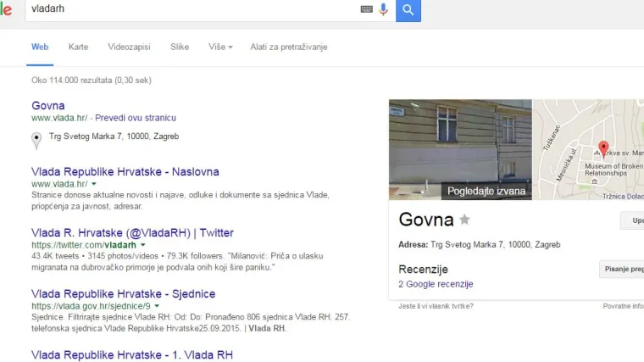Select the Web tab
The height and width of the screenshot is (362, 644).
40,47
